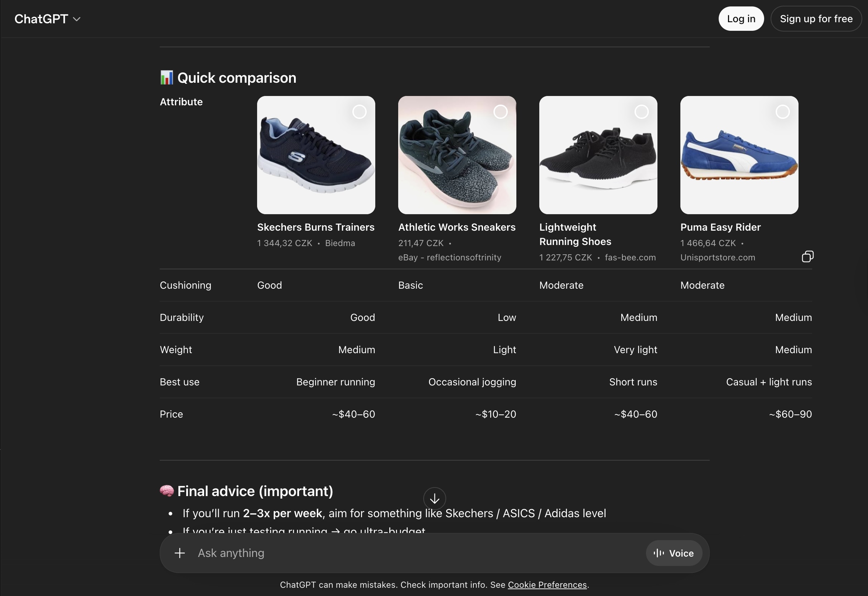Select the Lightweight Running Shoes circle selector
Image resolution: width=868 pixels, height=596 pixels.
point(641,112)
